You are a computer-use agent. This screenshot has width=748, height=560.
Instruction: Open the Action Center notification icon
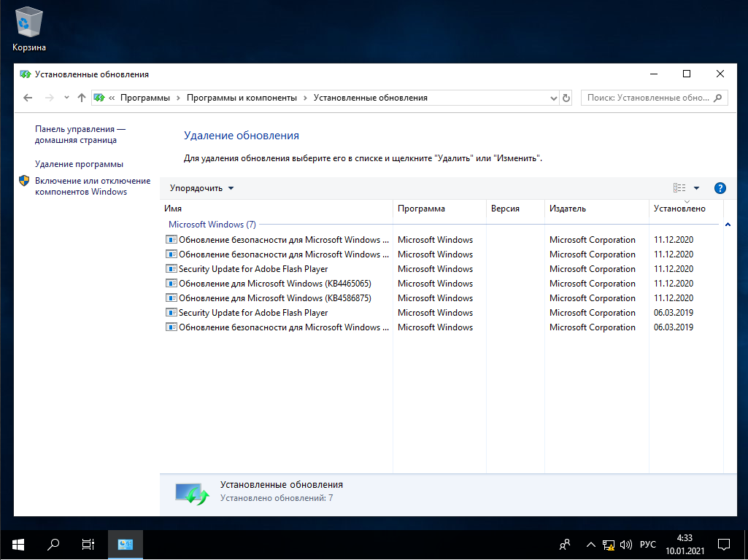coord(724,544)
